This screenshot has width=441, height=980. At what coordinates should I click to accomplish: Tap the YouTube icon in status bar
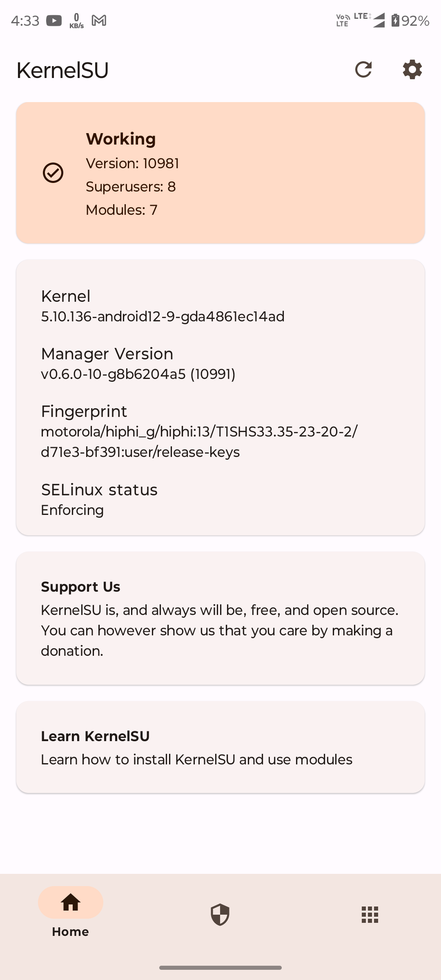[53, 20]
